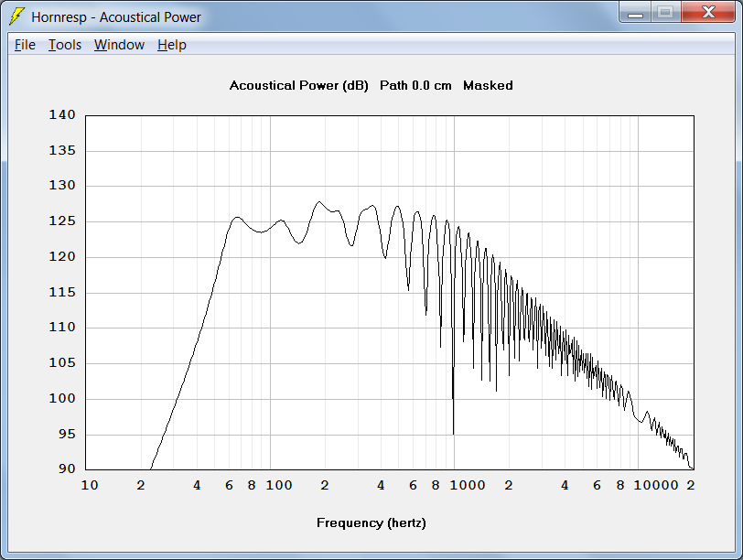Open the File menu

[x=25, y=45]
